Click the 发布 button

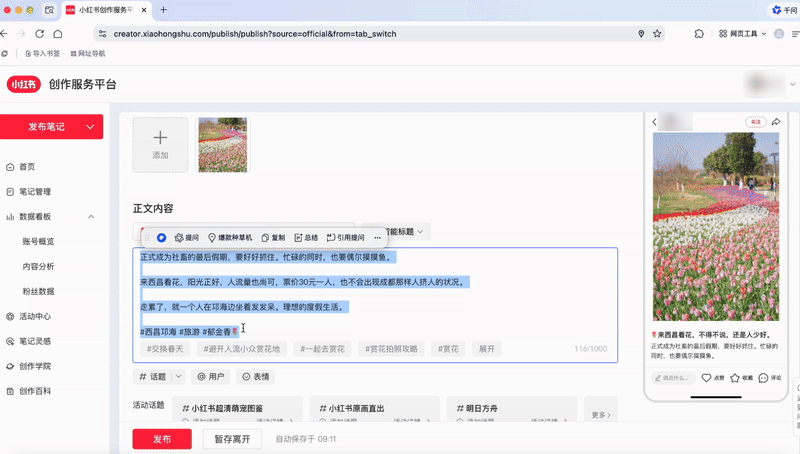coord(162,439)
